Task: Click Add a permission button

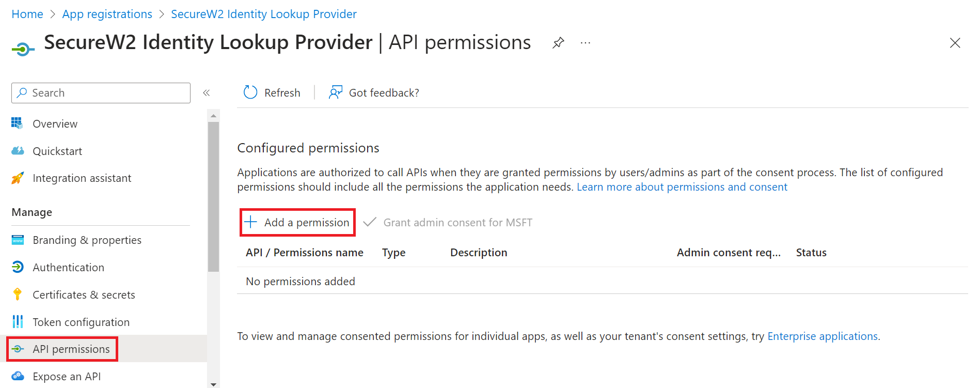Action: pyautogui.click(x=297, y=223)
